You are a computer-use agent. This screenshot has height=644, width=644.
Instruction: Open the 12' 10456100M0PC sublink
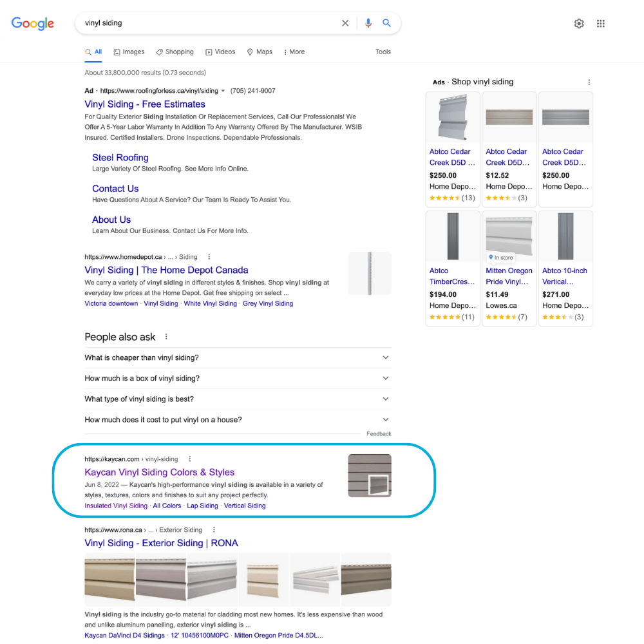(200, 636)
